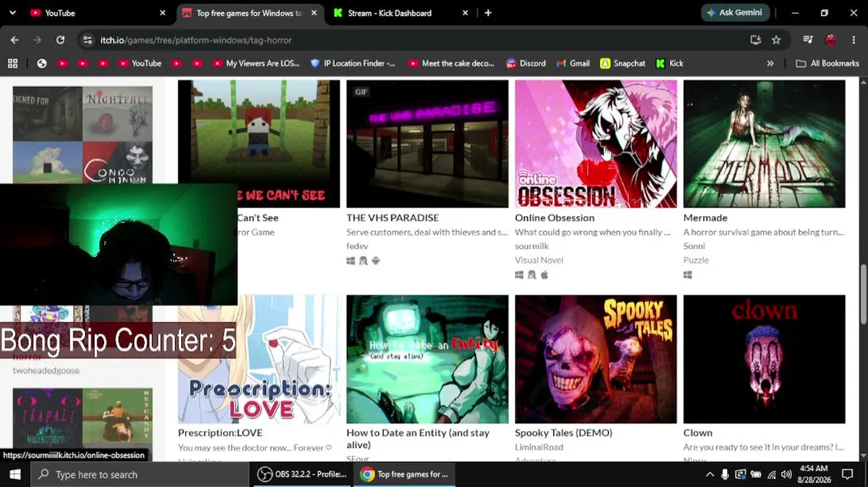Open the Chrome profile avatar
This screenshot has width=868, height=487.
click(831, 40)
